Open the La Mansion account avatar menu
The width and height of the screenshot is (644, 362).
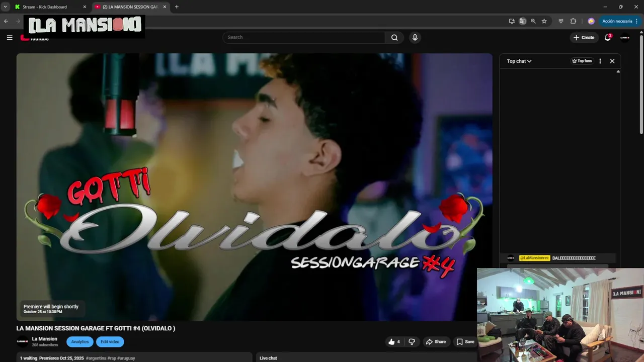625,38
